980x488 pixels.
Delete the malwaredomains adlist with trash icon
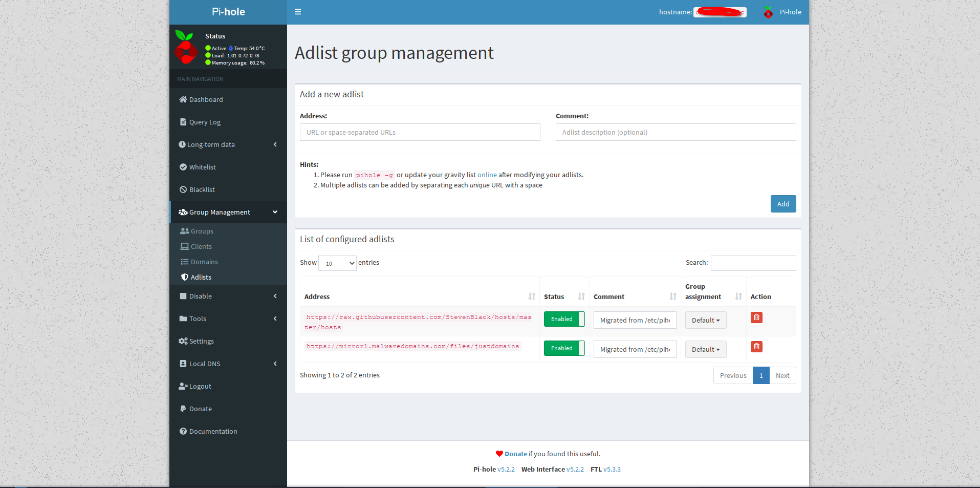pos(756,347)
